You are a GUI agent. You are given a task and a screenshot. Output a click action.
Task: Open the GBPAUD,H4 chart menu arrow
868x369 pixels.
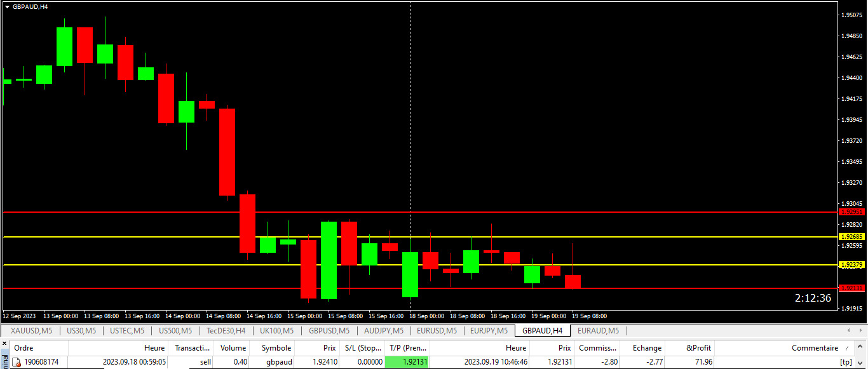[x=7, y=6]
